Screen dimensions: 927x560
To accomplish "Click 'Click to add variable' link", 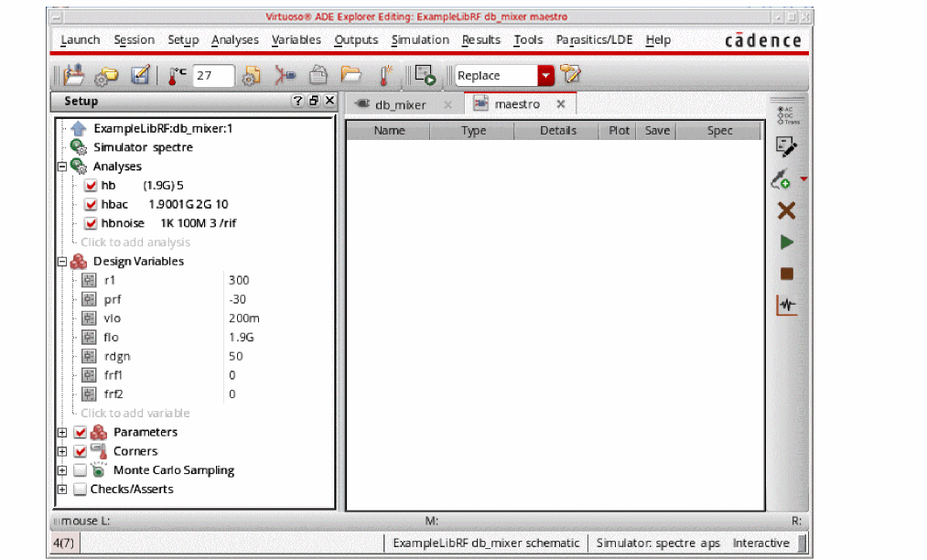I will 135,413.
